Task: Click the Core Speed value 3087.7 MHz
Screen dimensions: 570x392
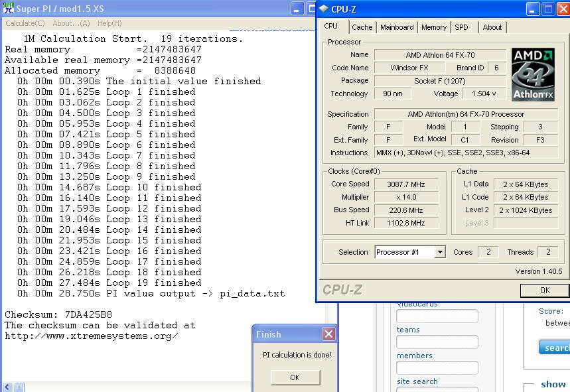Action: 406,184
